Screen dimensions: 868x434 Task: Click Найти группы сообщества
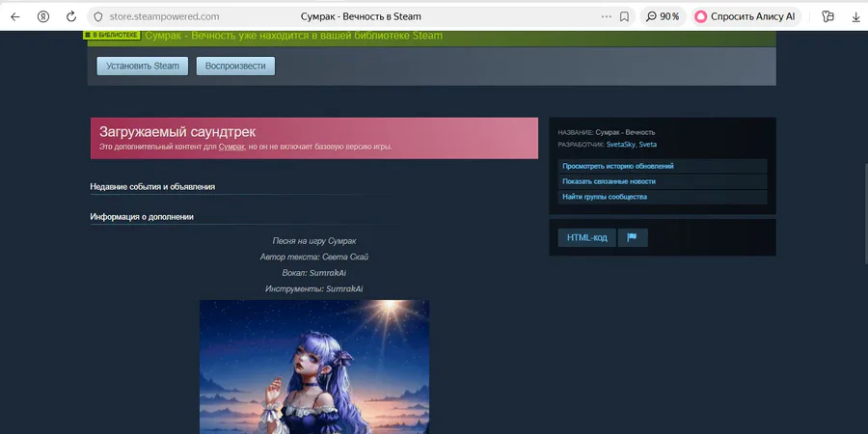[662, 197]
